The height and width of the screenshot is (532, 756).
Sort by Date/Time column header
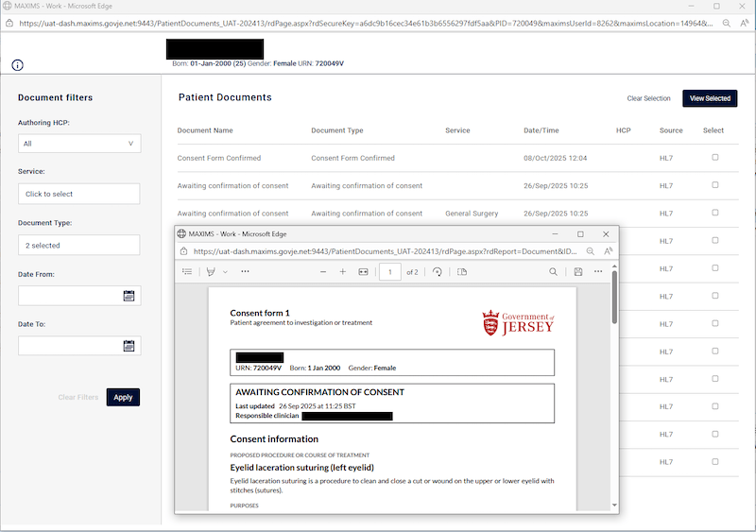pos(541,130)
